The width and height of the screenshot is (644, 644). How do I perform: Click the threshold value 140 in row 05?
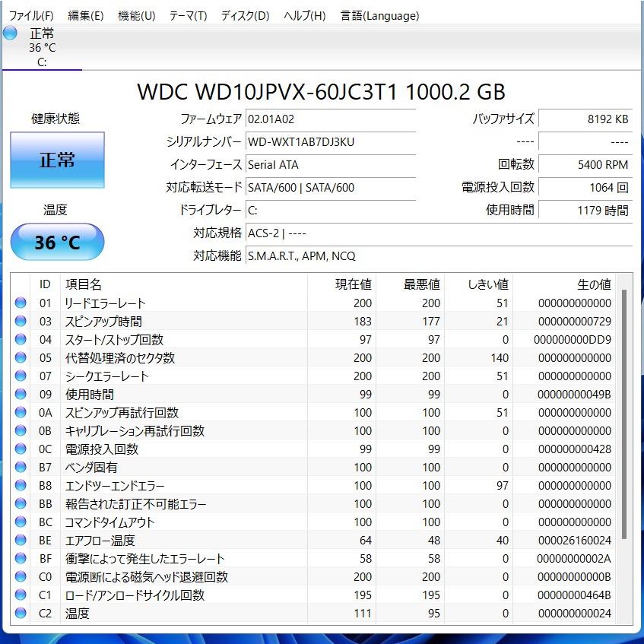pyautogui.click(x=500, y=357)
